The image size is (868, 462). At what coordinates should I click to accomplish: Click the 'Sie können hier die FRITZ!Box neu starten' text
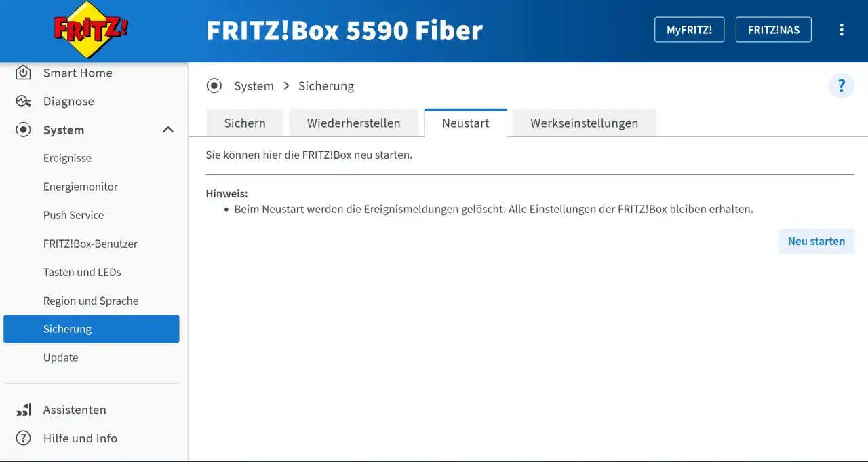[x=309, y=155]
